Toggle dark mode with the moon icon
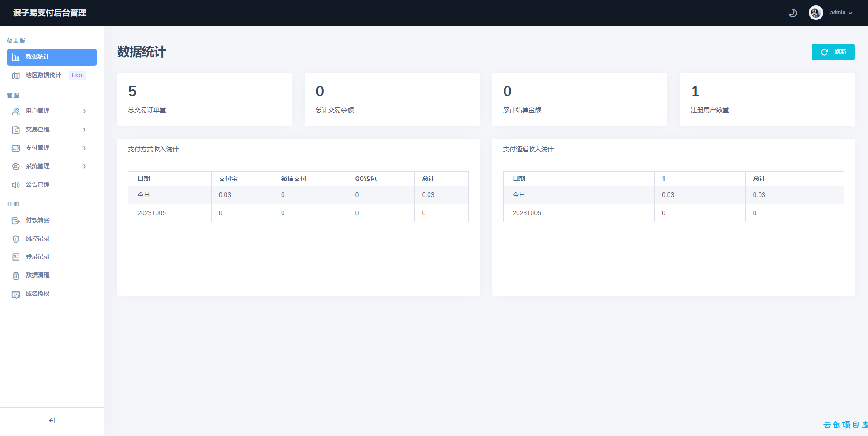868x436 pixels. tap(793, 13)
